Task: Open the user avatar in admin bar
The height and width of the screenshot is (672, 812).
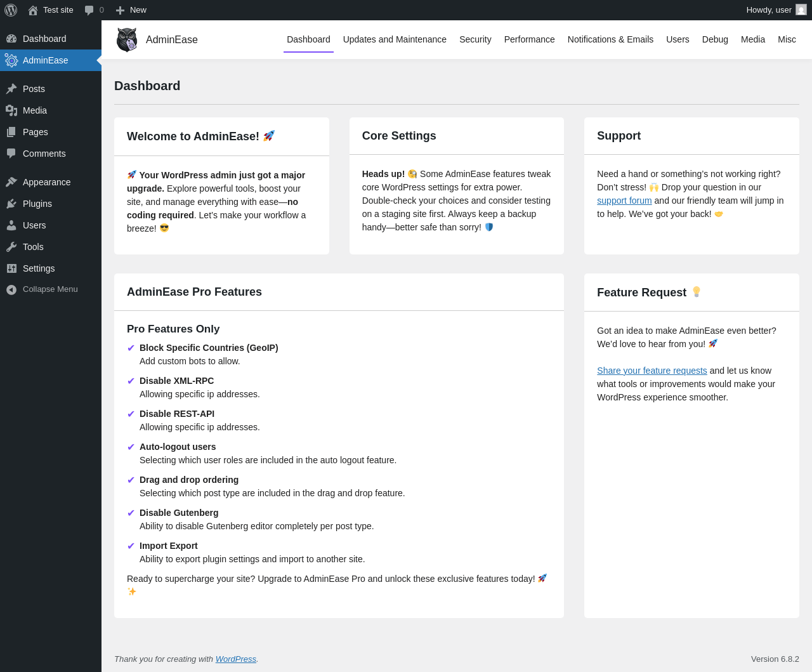Action: 801,10
